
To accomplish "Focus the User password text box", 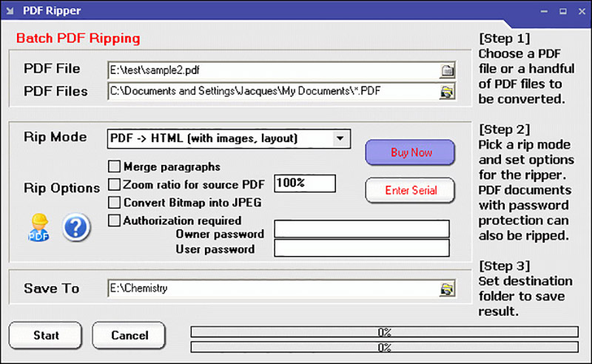I will (x=362, y=249).
